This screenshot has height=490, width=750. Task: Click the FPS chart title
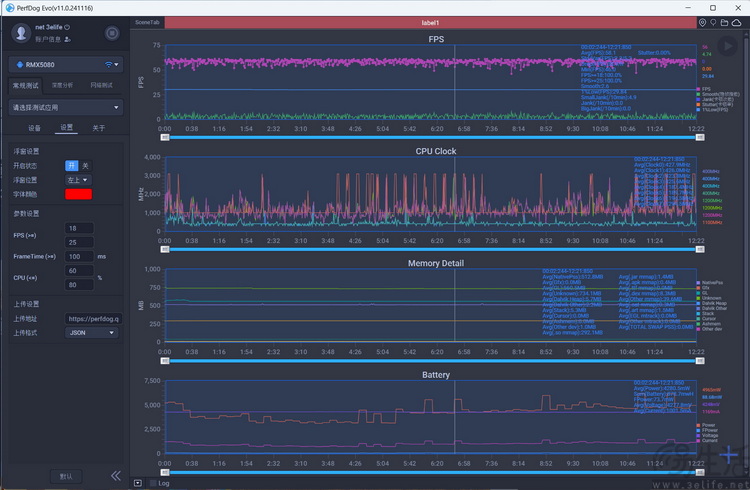point(436,39)
